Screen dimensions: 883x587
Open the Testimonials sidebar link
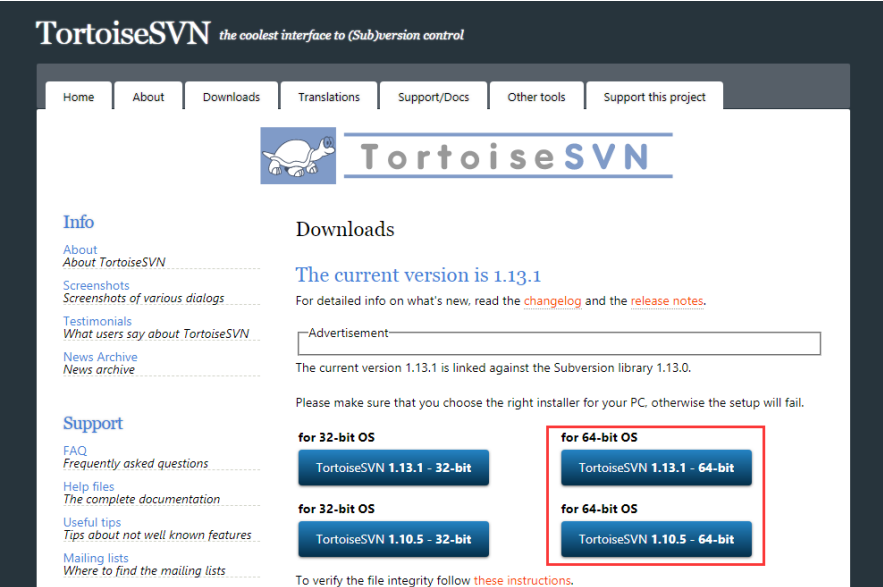tap(97, 321)
